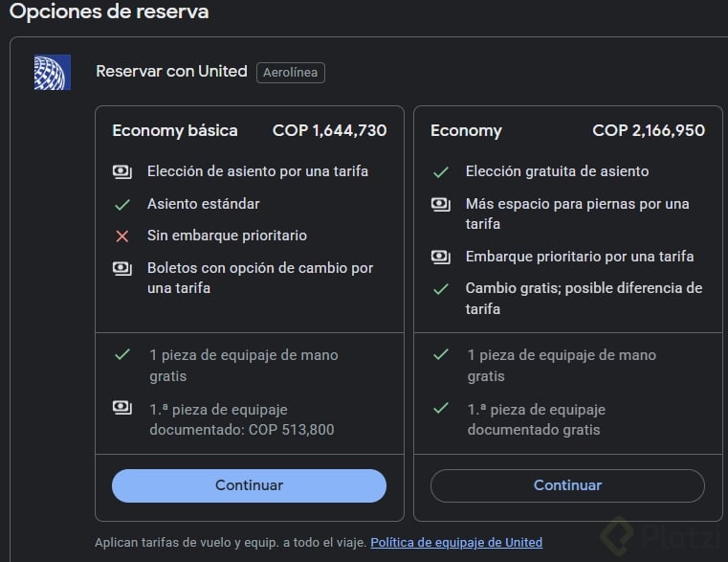The image size is (728, 562).
Task: Open the Política de equipaje de United link
Action: [x=456, y=543]
